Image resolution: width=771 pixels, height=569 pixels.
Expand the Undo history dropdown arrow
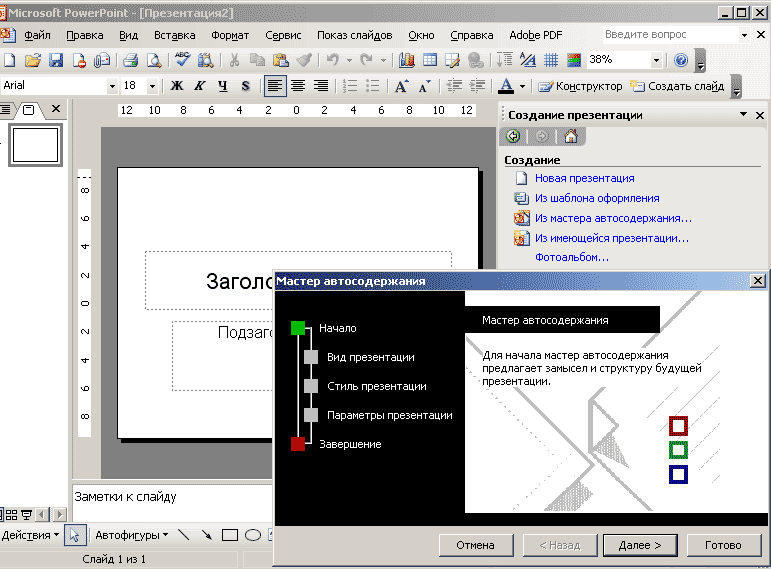coord(349,60)
